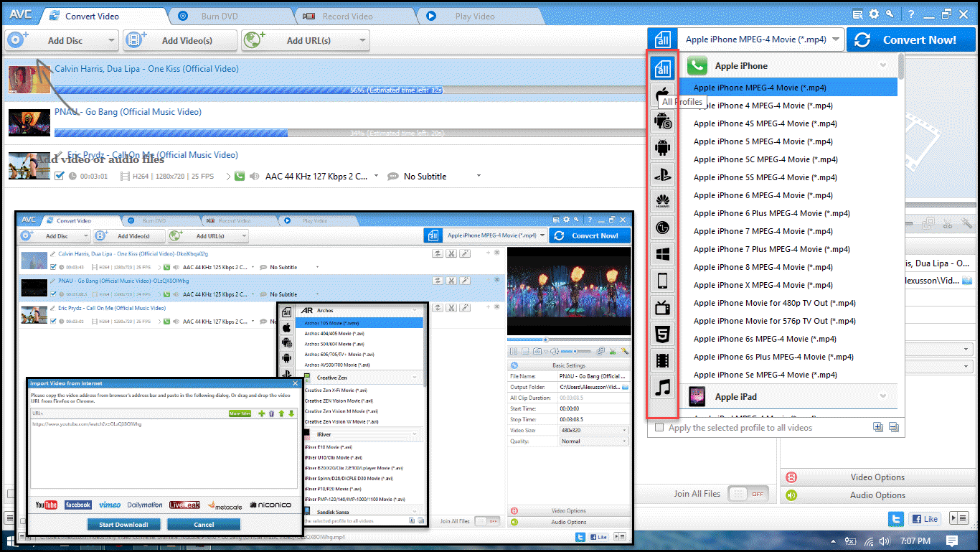980x552 pixels.
Task: Expand Video Options panel in main window
Action: 878,477
